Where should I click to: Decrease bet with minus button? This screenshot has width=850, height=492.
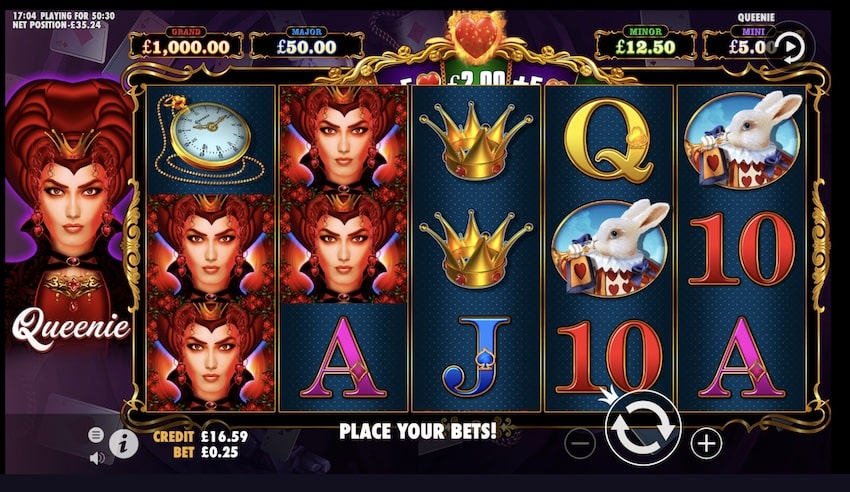tap(579, 444)
